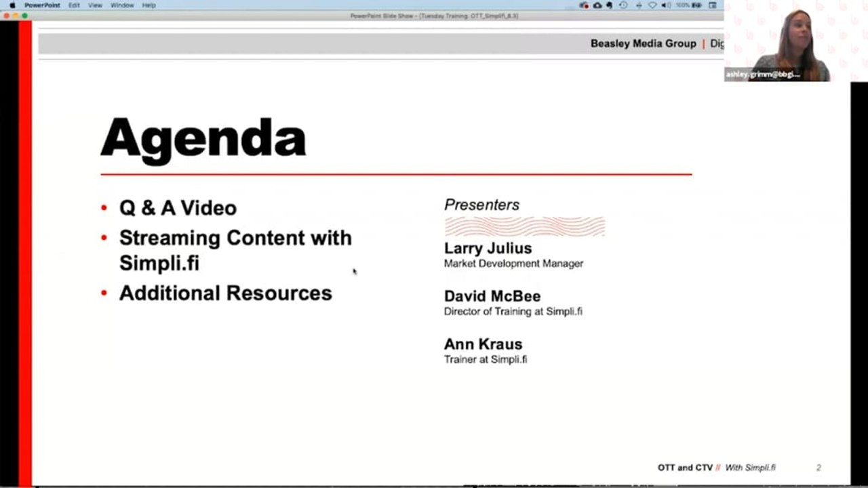Click the Wi-Fi status icon
This screenshot has width=868, height=488.
(x=652, y=5)
